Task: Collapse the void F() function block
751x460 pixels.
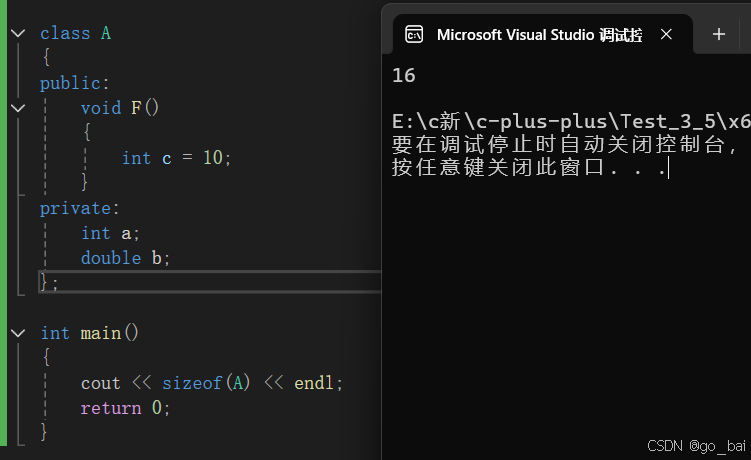Action: (18, 108)
